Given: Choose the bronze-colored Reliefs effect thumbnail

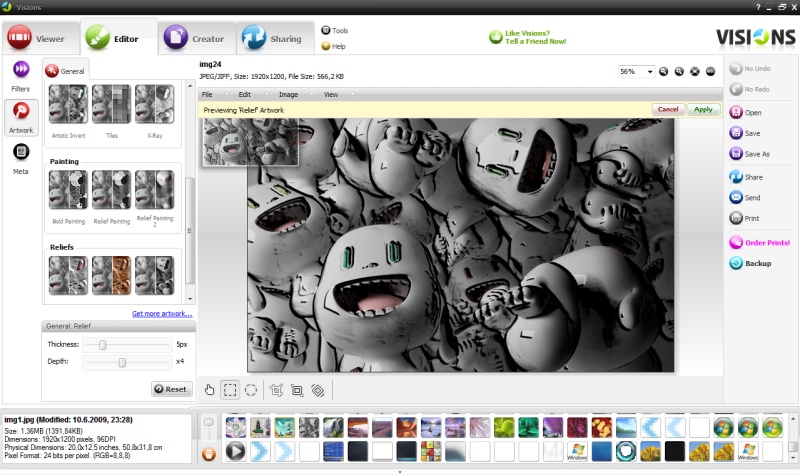Looking at the screenshot, I should click(x=111, y=276).
